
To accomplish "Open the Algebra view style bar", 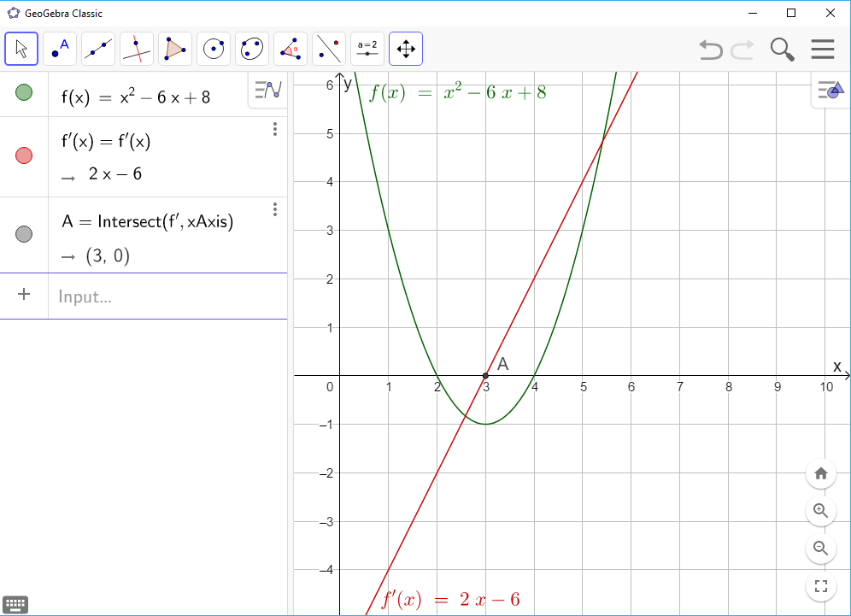I will coord(268,90).
